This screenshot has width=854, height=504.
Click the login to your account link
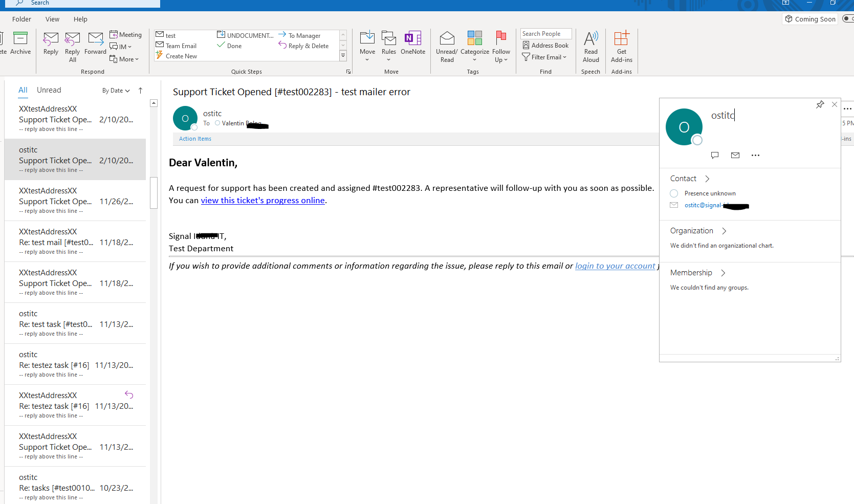615,266
